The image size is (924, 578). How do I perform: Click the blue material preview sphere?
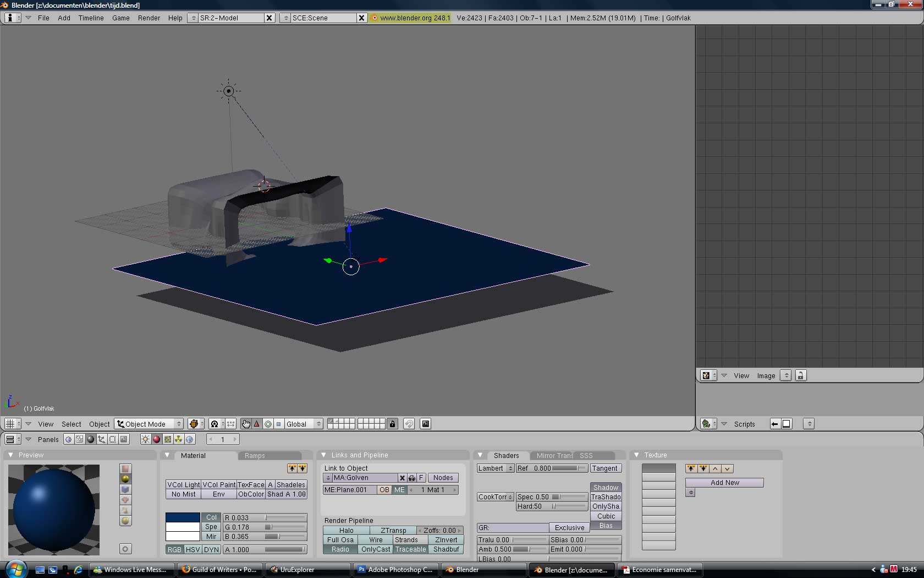pyautogui.click(x=54, y=510)
